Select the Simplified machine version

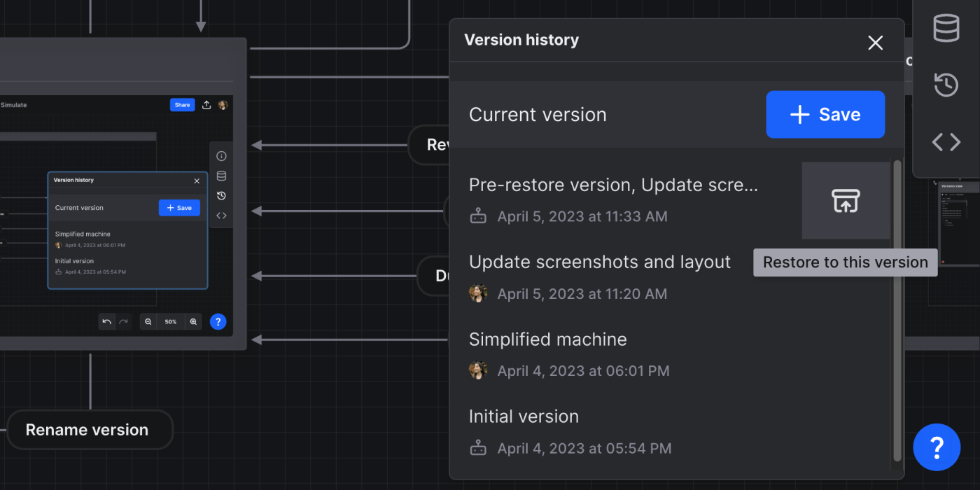547,339
